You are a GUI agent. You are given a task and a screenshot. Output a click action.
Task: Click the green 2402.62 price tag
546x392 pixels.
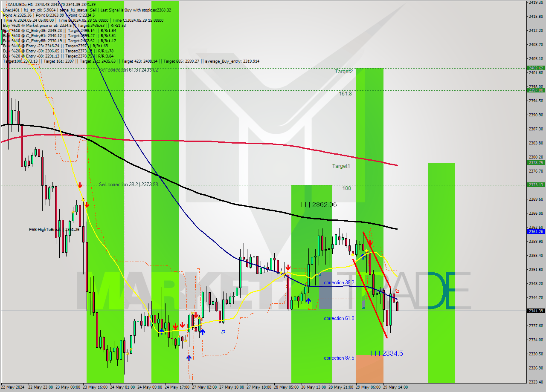pyautogui.click(x=536, y=68)
